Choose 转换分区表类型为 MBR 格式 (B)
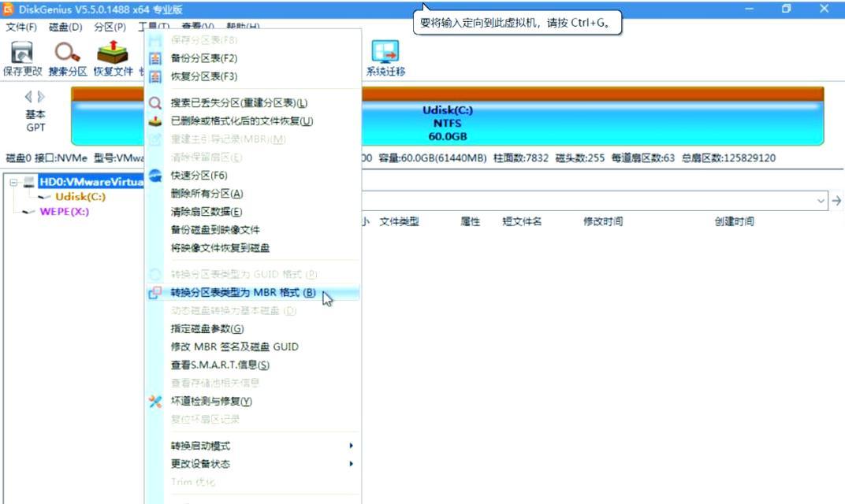Image resolution: width=845 pixels, height=504 pixels. 253,292
